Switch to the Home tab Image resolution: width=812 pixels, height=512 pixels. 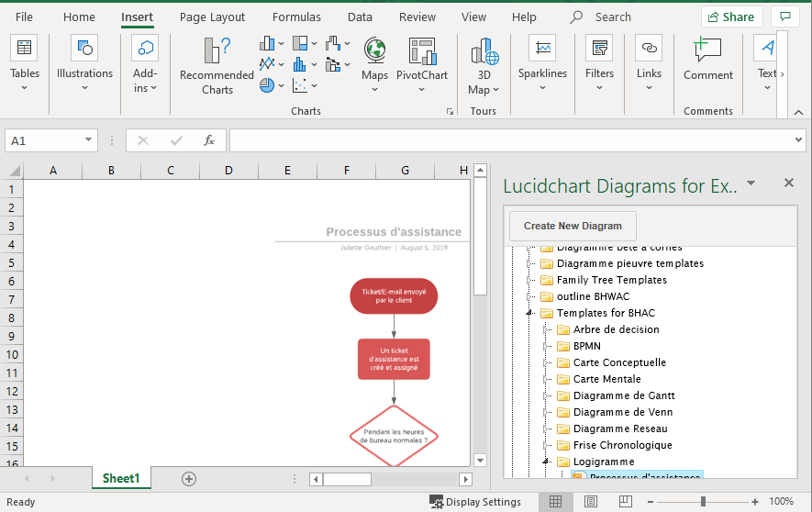79,17
